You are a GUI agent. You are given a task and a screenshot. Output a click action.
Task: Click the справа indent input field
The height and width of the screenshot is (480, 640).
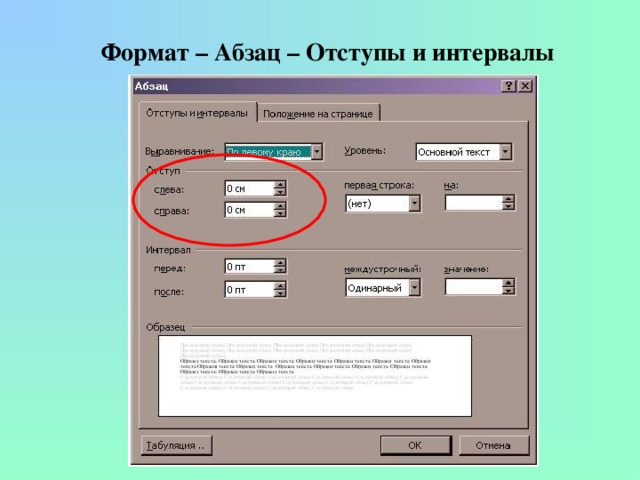pyautogui.click(x=250, y=210)
